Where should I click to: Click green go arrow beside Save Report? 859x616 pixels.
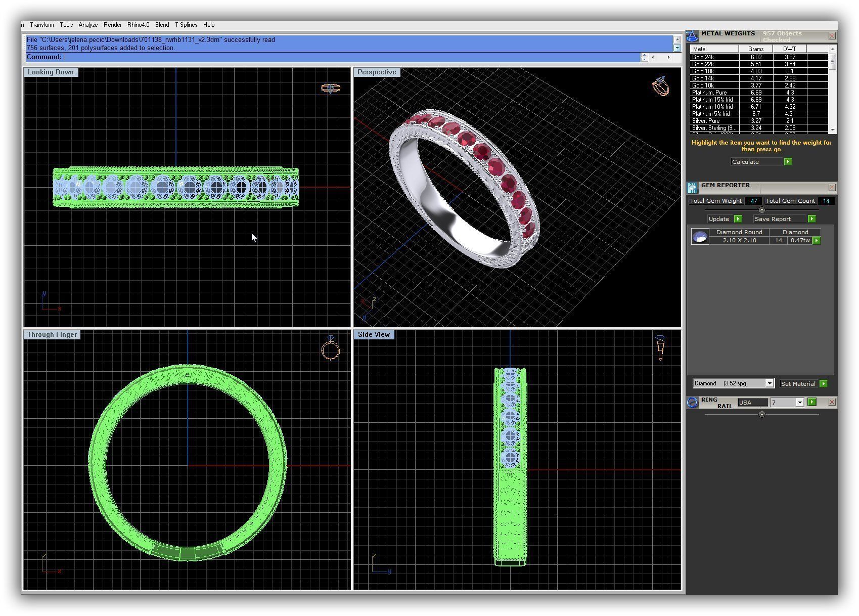pyautogui.click(x=811, y=219)
